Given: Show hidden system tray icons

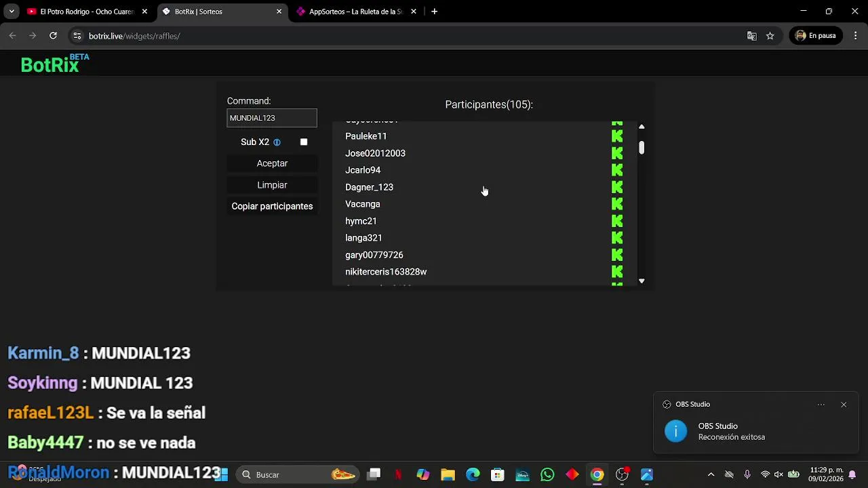Looking at the screenshot, I should click(711, 474).
